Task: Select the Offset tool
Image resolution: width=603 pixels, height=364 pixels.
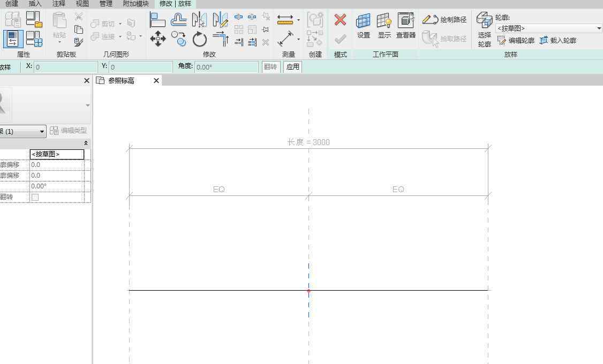Action: (179, 19)
